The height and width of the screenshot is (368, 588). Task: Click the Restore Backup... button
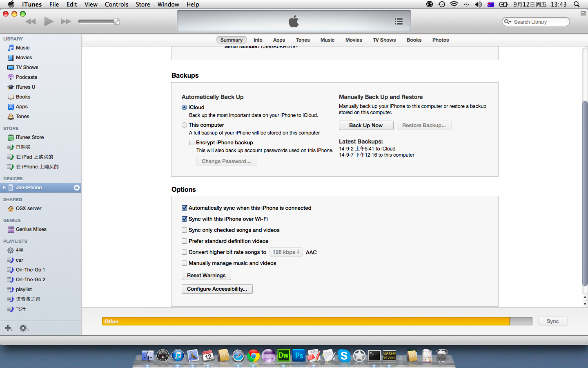(424, 126)
